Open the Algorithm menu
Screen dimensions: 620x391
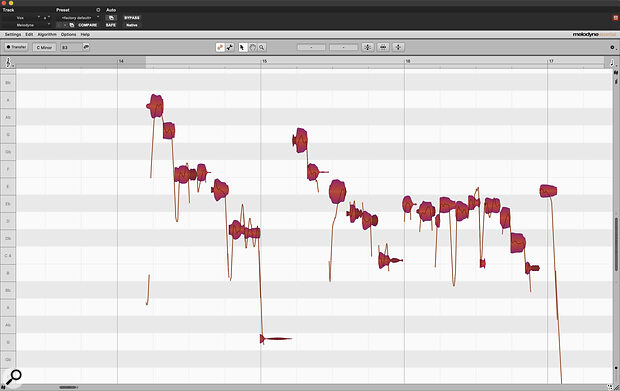(x=47, y=35)
